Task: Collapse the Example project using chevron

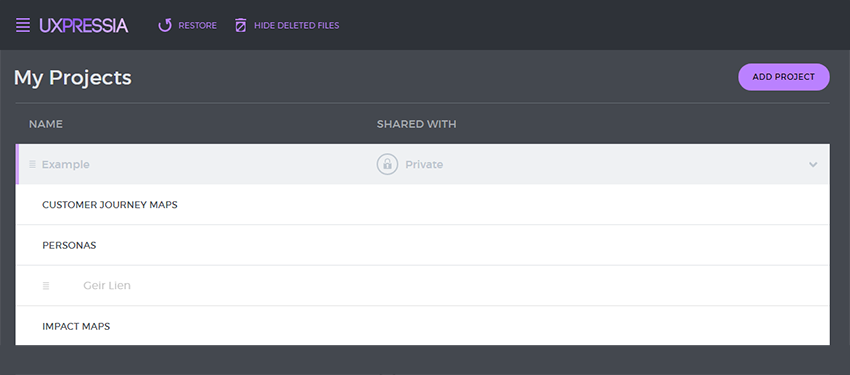Action: pos(813,164)
